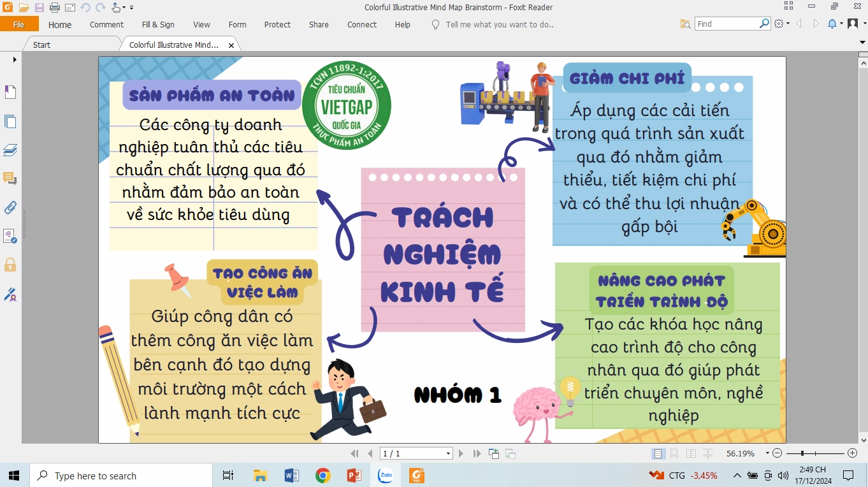This screenshot has width=868, height=487.
Task: Click the taskbar search box
Action: coord(121,476)
